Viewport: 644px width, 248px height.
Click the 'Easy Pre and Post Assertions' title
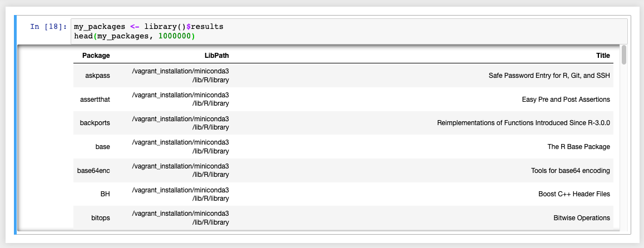[x=566, y=100]
